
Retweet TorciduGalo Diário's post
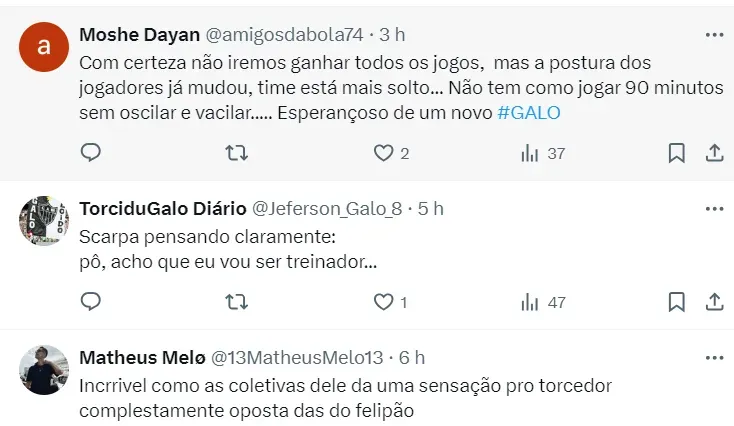click(x=237, y=301)
